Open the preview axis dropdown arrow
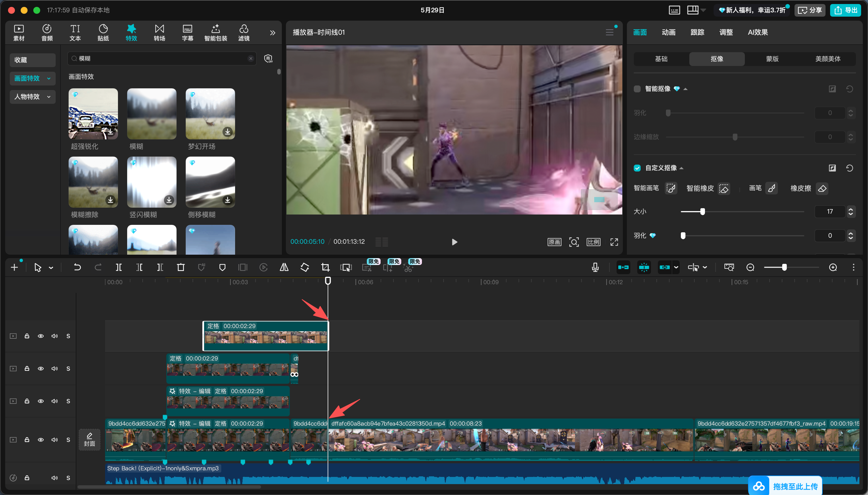 [705, 267]
